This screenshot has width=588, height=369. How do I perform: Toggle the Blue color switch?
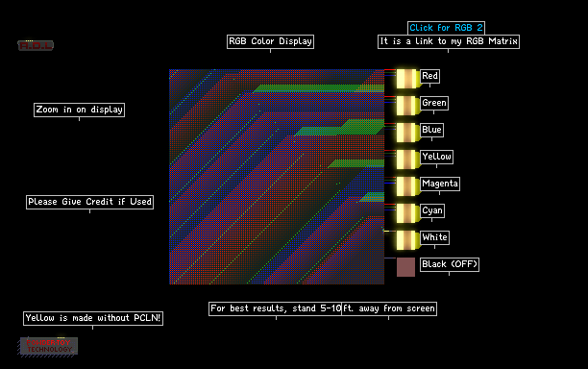406,133
